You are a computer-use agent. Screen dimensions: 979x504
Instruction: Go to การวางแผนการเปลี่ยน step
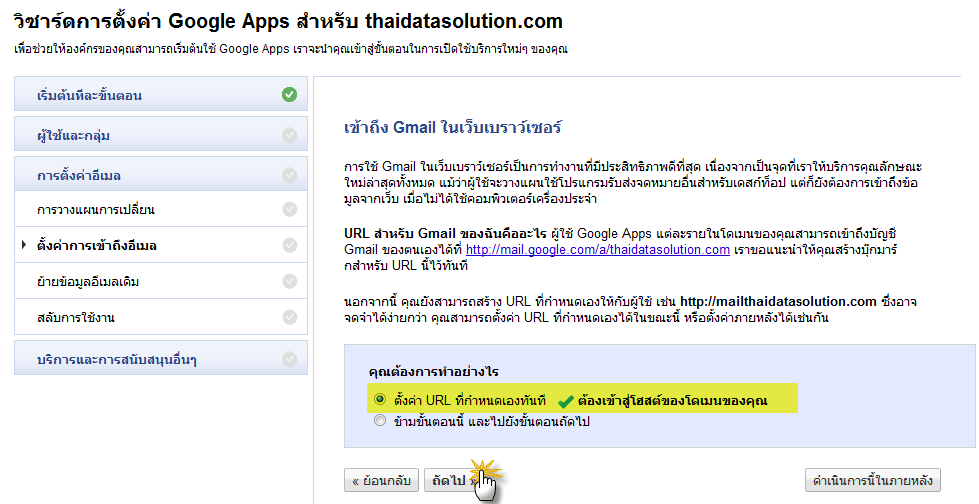(161, 209)
